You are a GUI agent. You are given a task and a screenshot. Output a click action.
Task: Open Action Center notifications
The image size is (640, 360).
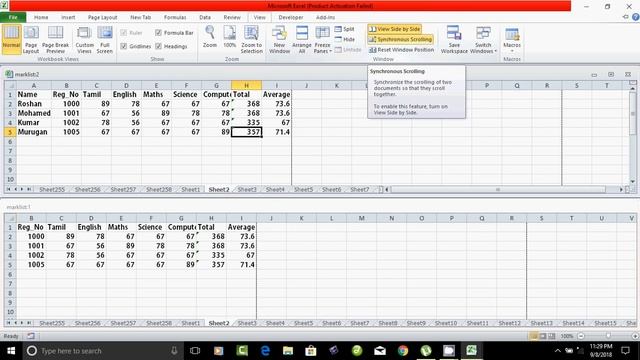[x=625, y=351]
